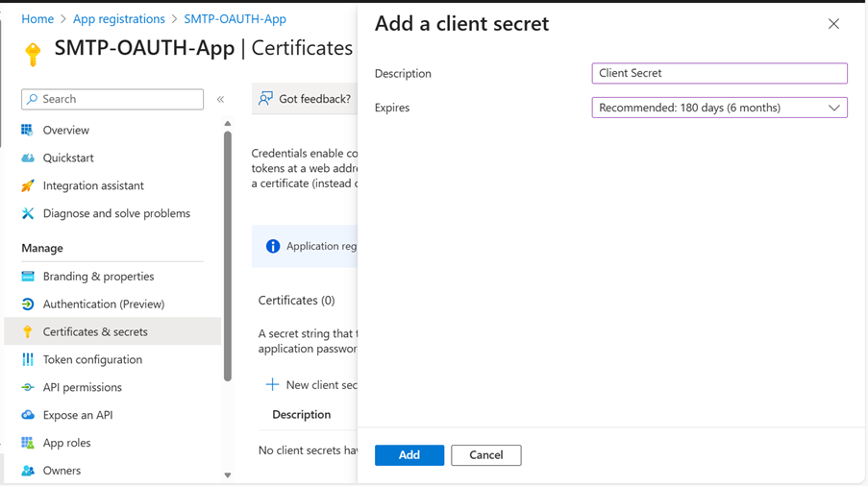The image size is (868, 486).
Task: Click the Cancel button
Action: click(x=486, y=455)
